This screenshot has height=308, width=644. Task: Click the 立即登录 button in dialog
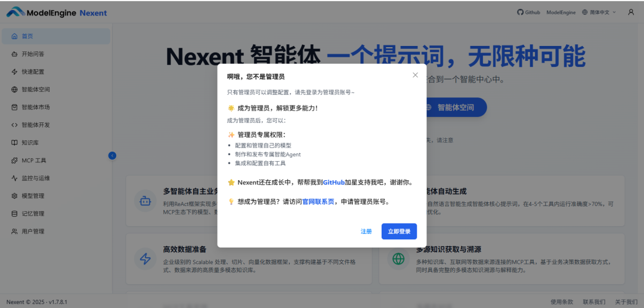point(399,231)
